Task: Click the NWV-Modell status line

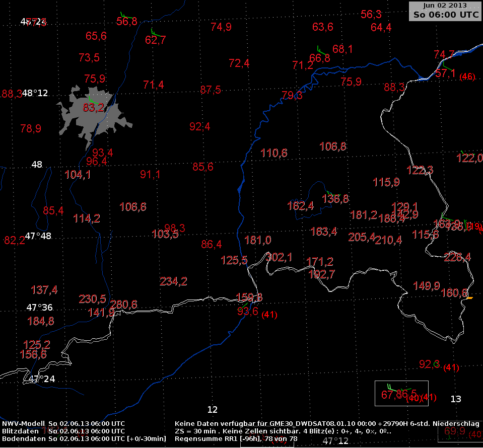Action: [63, 423]
